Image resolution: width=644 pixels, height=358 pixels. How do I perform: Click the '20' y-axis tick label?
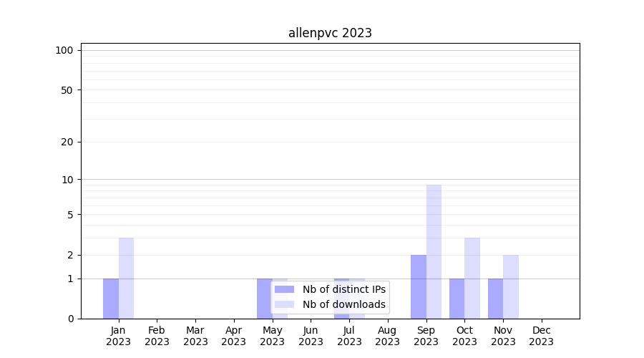pyautogui.click(x=67, y=142)
